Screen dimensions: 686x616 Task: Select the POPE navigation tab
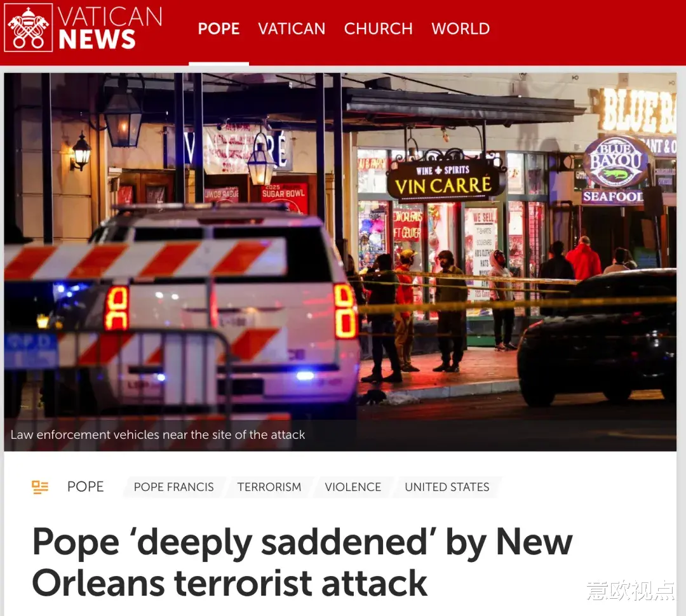[x=219, y=29]
